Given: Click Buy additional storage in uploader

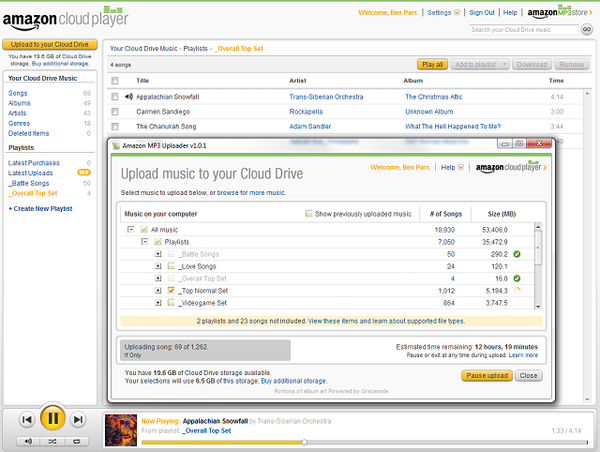Looking at the screenshot, I should coord(293,381).
